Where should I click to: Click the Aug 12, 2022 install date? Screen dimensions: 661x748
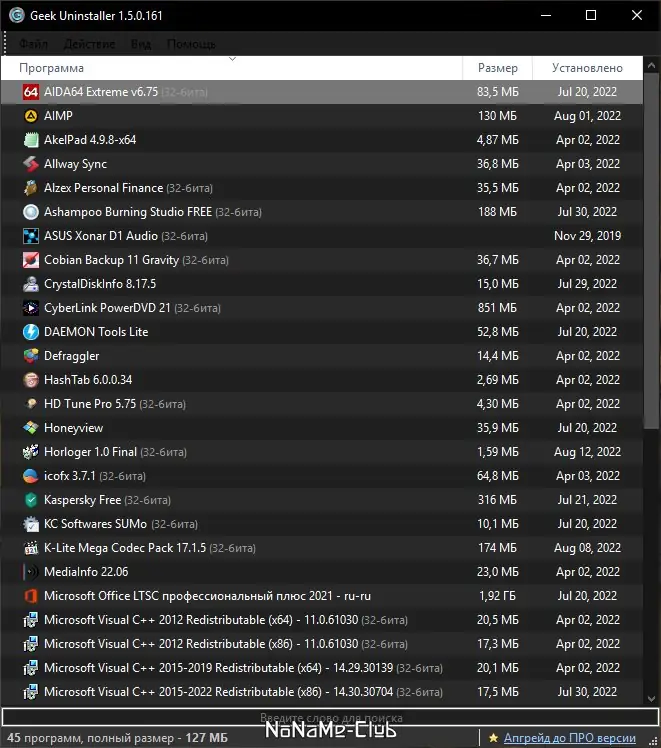click(587, 452)
